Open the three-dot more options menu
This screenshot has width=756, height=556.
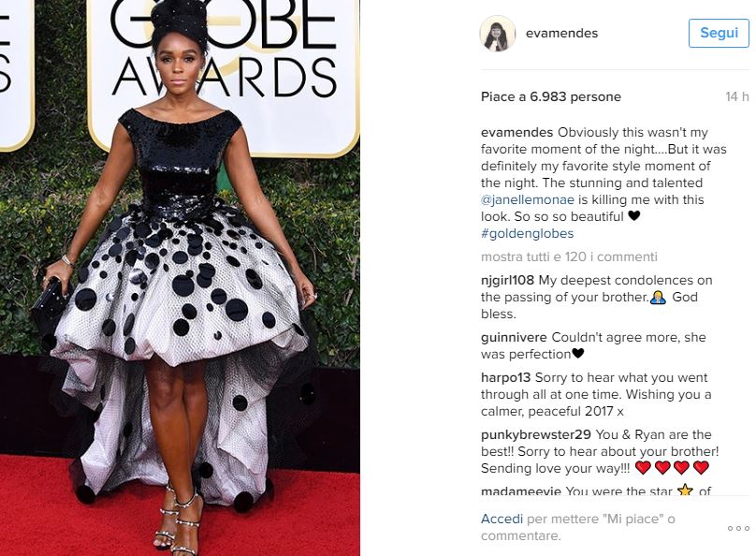[x=738, y=529]
